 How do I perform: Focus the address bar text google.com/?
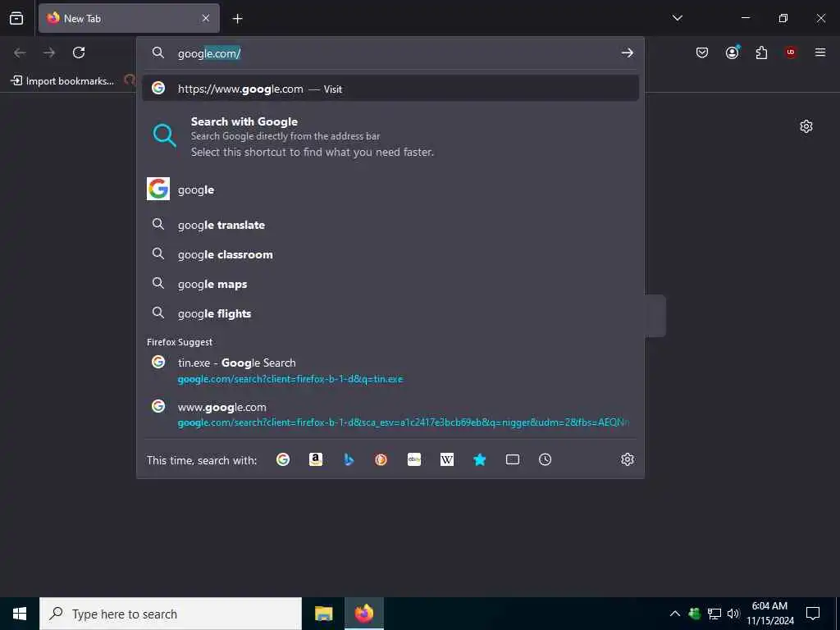pyautogui.click(x=209, y=53)
